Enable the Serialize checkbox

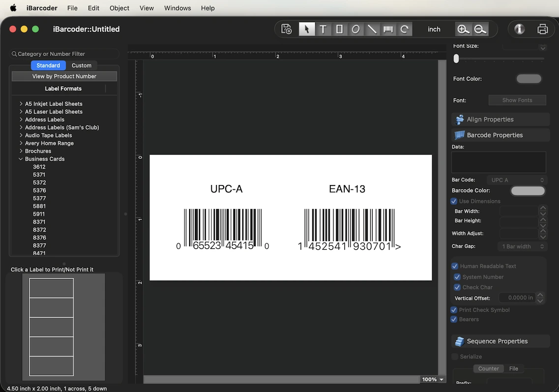tap(455, 357)
